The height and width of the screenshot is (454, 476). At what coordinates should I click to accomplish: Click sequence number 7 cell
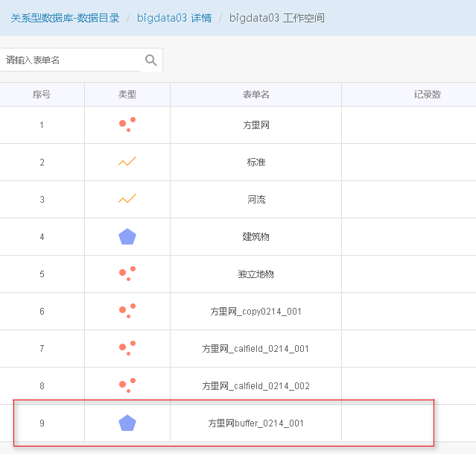click(42, 349)
